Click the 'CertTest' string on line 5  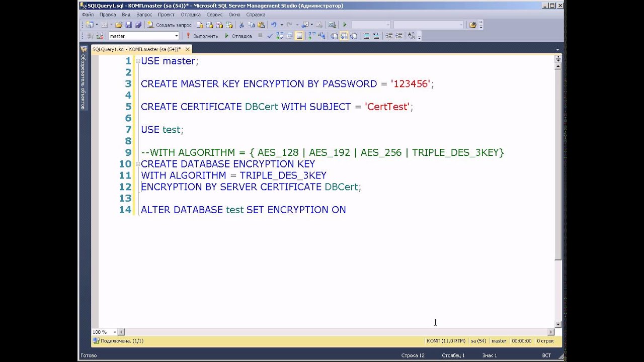pos(387,107)
